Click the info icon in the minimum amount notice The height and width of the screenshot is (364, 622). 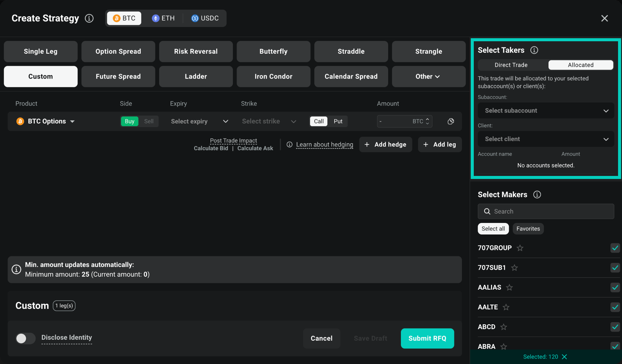[16, 269]
